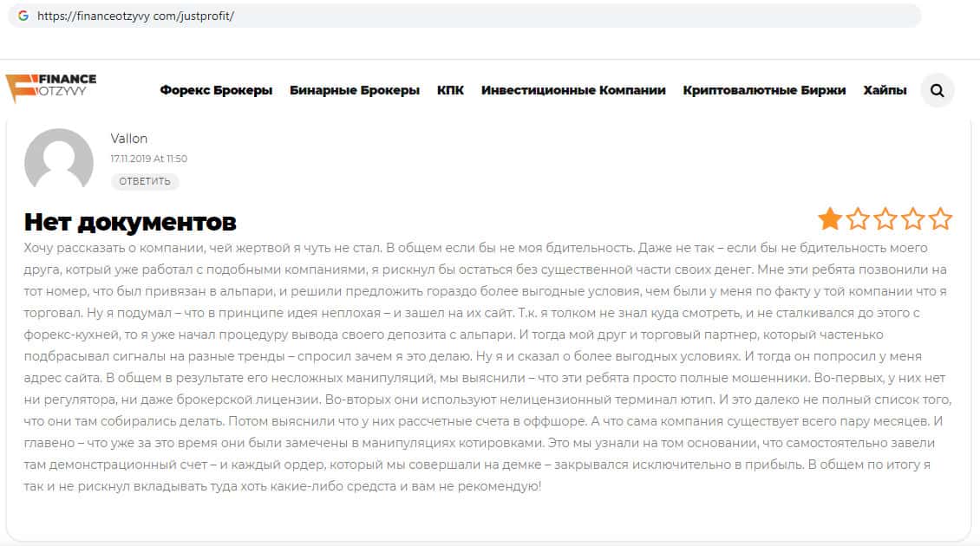Click the financeotzyvy URL address field
The height and width of the screenshot is (546, 980).
tap(464, 16)
